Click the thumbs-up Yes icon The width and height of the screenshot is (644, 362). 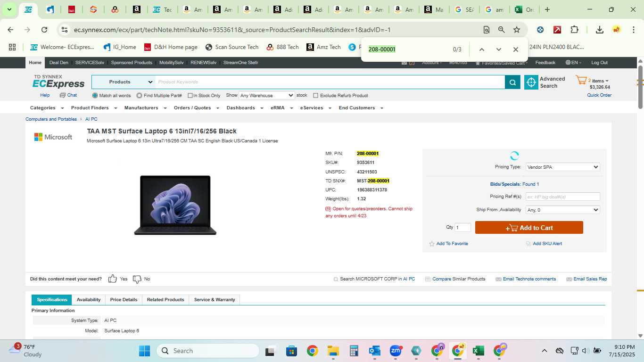pos(113,279)
